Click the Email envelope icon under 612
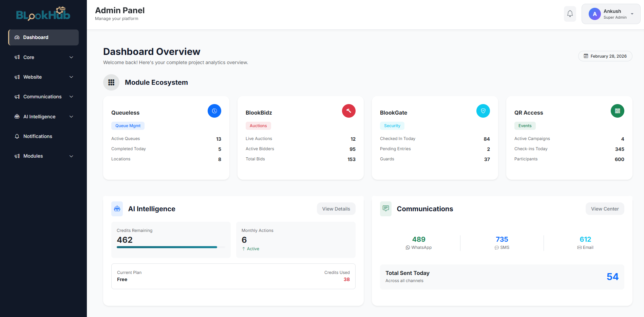The width and height of the screenshot is (644, 317). [x=580, y=247]
